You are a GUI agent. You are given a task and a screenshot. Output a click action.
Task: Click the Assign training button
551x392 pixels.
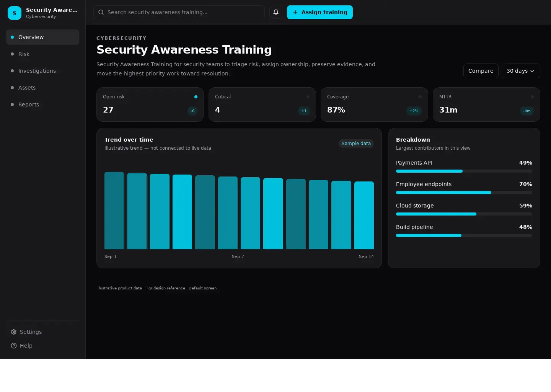click(320, 12)
